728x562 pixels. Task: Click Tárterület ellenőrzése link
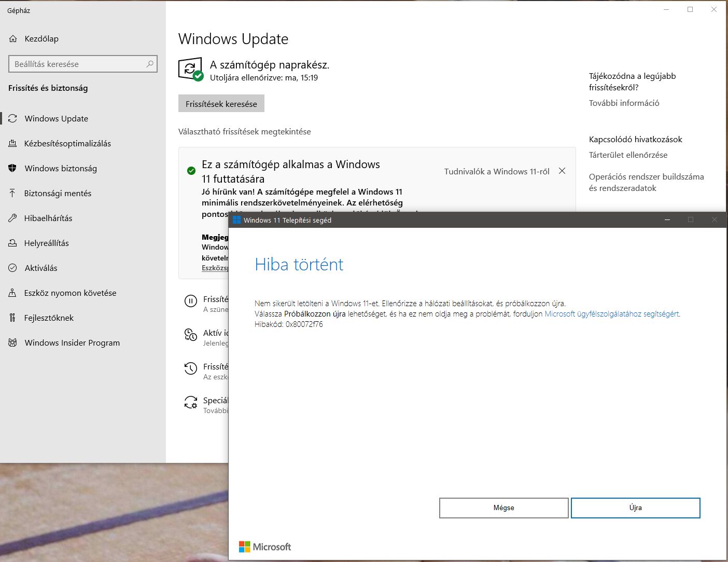(x=628, y=155)
